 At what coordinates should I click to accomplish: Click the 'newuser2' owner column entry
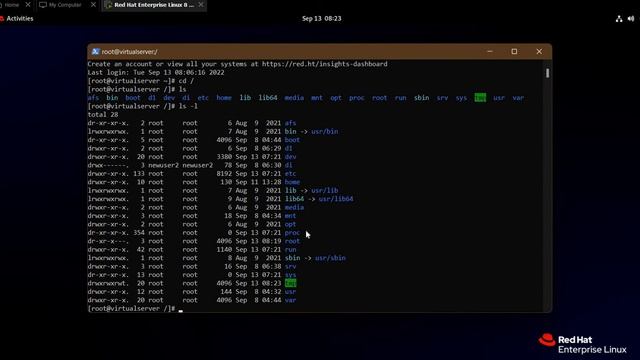[163, 165]
